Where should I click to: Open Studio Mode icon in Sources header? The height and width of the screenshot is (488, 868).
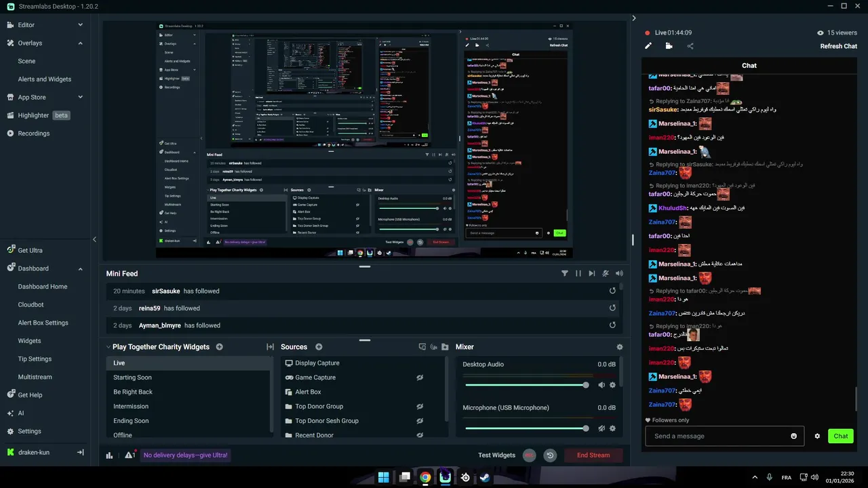pyautogui.click(x=422, y=347)
